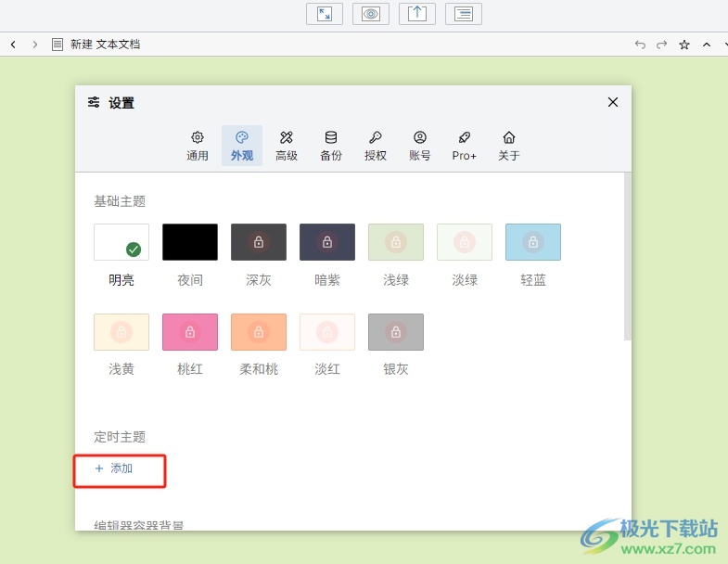Click the 基础主题 section heading
This screenshot has width=728, height=564.
[120, 201]
